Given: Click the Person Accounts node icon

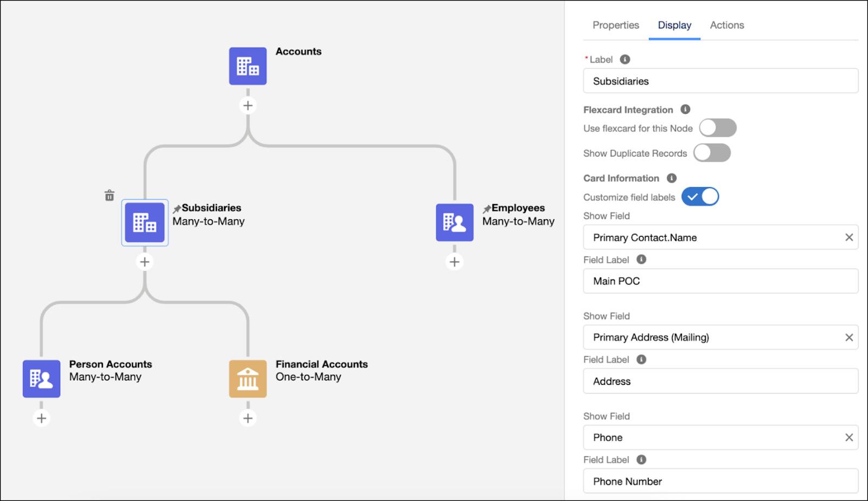Looking at the screenshot, I should pos(41,379).
